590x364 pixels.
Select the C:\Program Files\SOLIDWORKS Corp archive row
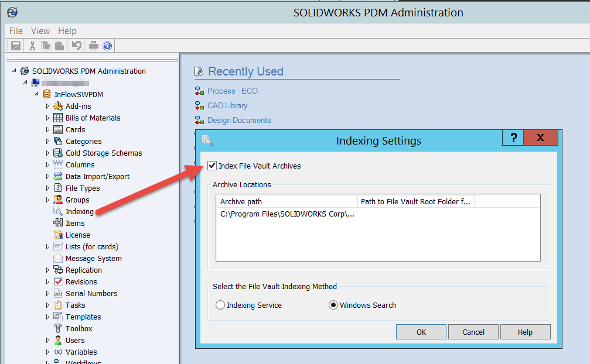[x=287, y=214]
